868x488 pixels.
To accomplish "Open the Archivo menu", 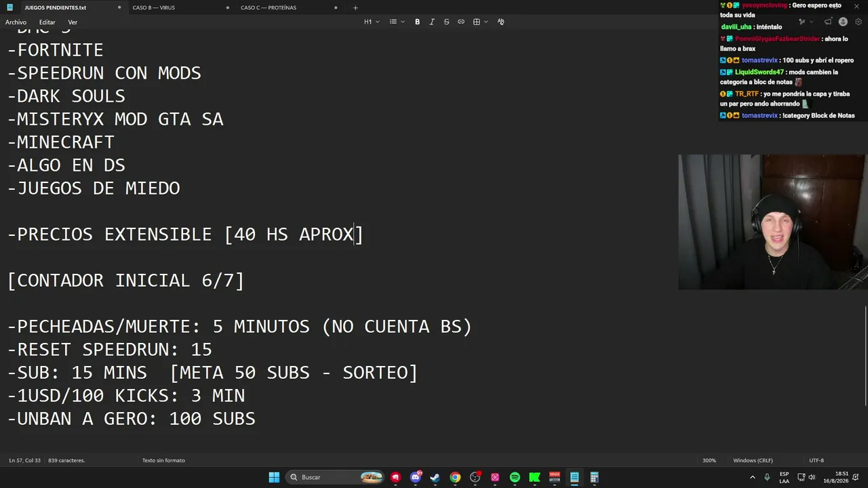I will (16, 22).
